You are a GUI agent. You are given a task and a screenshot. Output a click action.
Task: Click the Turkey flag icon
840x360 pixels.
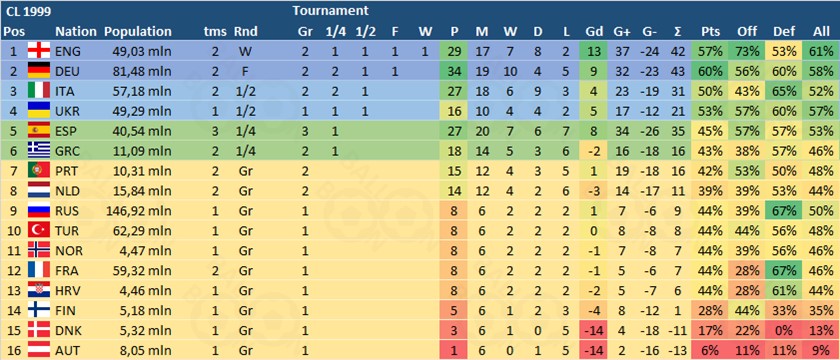tap(38, 231)
